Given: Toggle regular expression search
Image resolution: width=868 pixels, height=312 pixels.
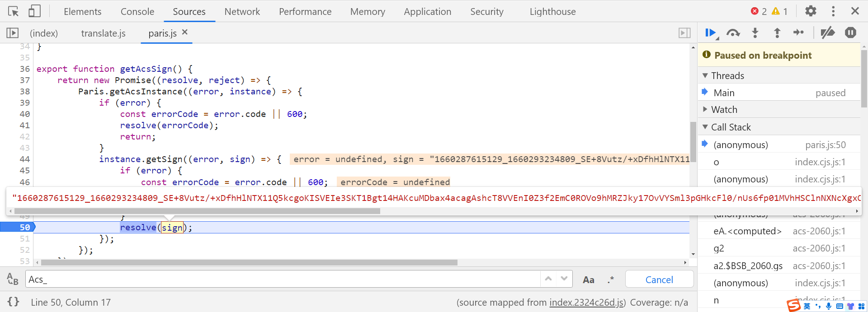Looking at the screenshot, I should pos(611,279).
